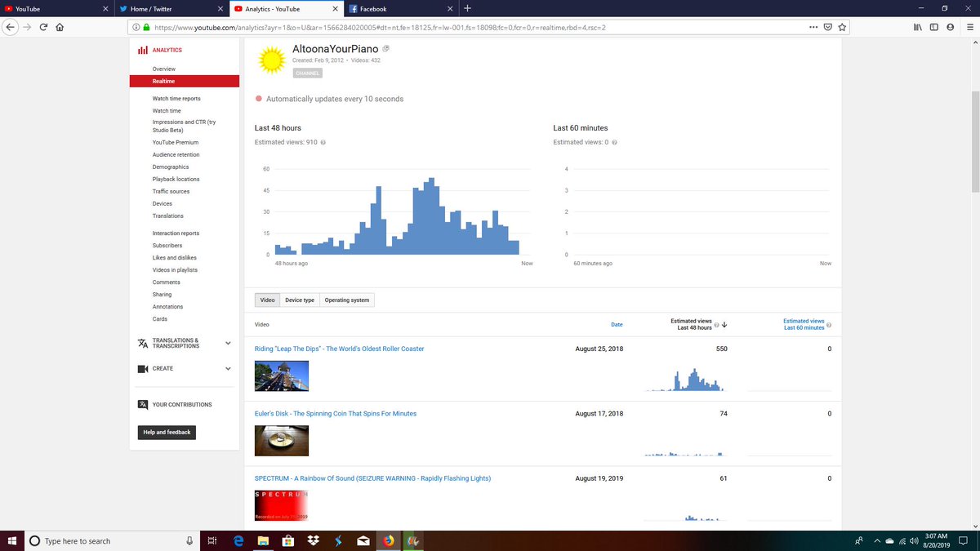Show sidebars icon in Firefox toolbar
980x551 pixels.
(934, 26)
